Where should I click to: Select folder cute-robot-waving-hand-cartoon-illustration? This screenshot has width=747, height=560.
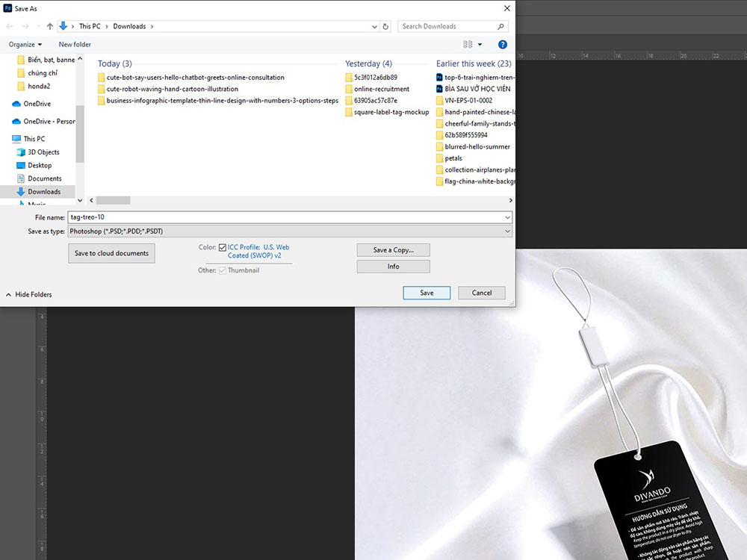click(167, 89)
